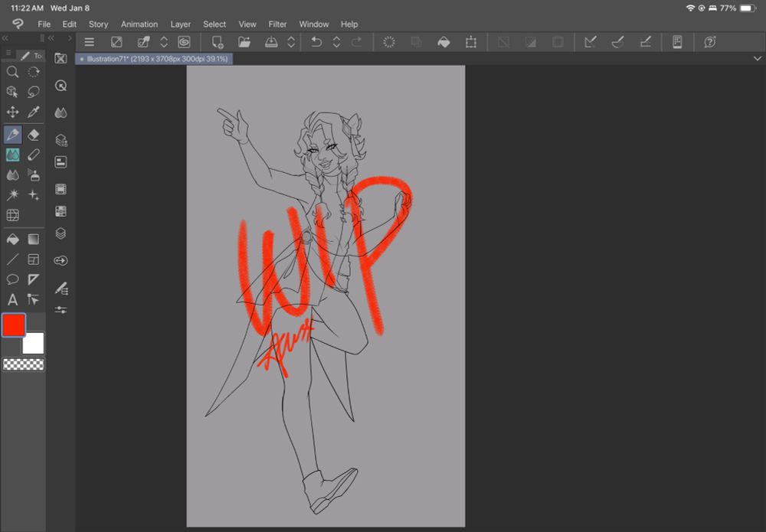Select the Figure line tool
The width and height of the screenshot is (766, 532).
pyautogui.click(x=13, y=259)
